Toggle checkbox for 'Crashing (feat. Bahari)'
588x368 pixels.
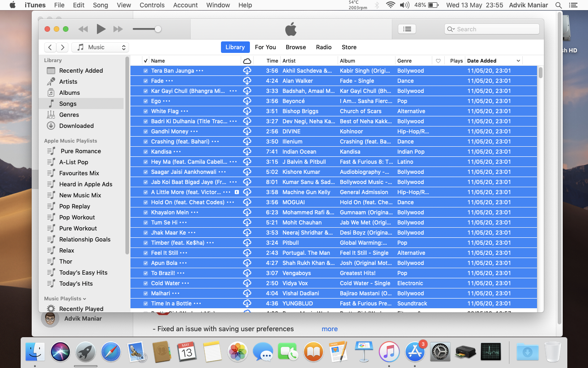coord(146,142)
